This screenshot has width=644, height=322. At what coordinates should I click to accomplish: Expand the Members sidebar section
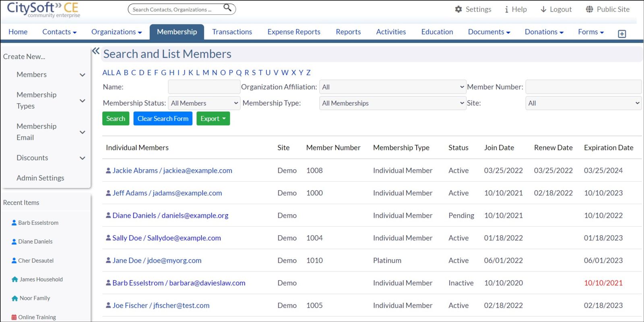pyautogui.click(x=83, y=75)
